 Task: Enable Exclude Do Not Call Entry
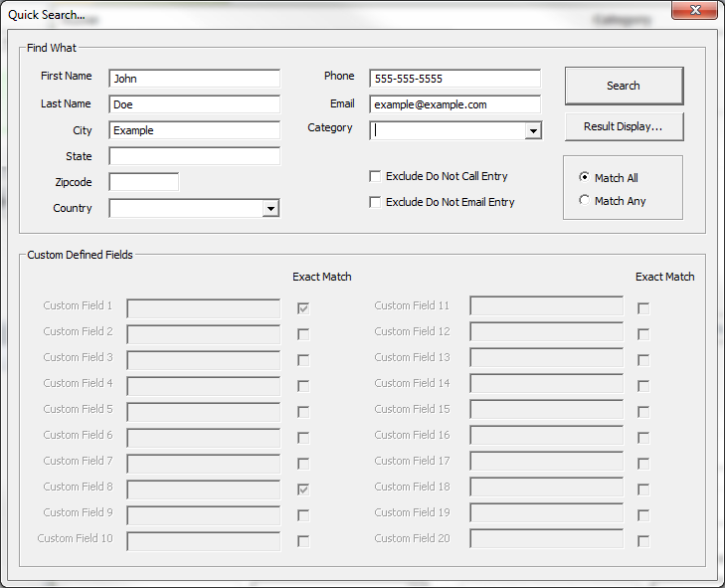click(375, 176)
